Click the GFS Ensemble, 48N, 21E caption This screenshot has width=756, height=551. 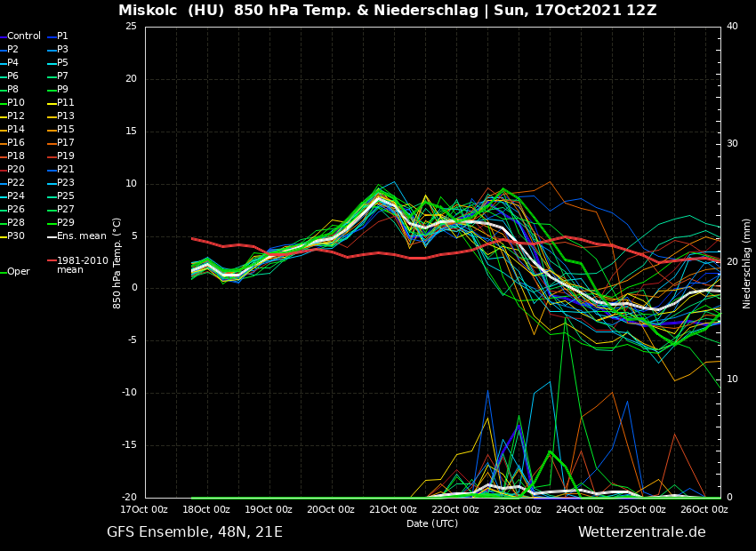click(195, 532)
